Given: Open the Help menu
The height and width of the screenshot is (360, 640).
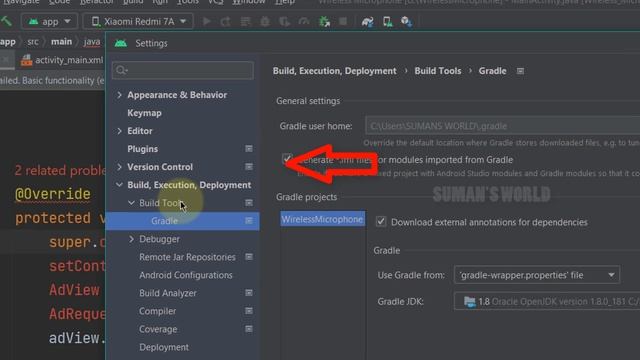Looking at the screenshot, I should pos(285,2).
